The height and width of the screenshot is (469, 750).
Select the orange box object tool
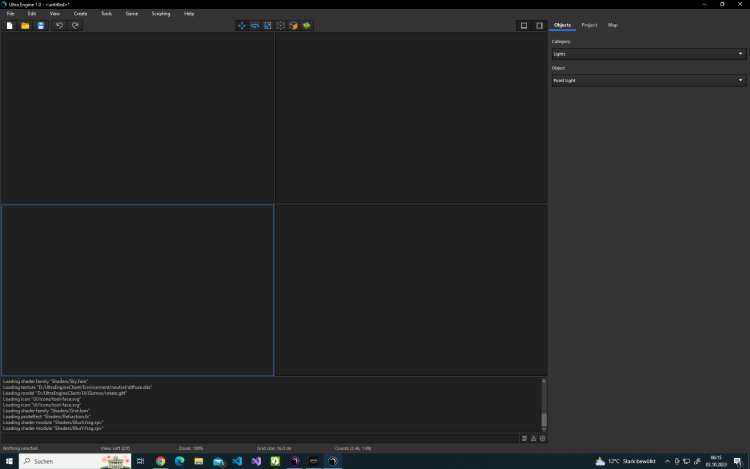pos(294,25)
